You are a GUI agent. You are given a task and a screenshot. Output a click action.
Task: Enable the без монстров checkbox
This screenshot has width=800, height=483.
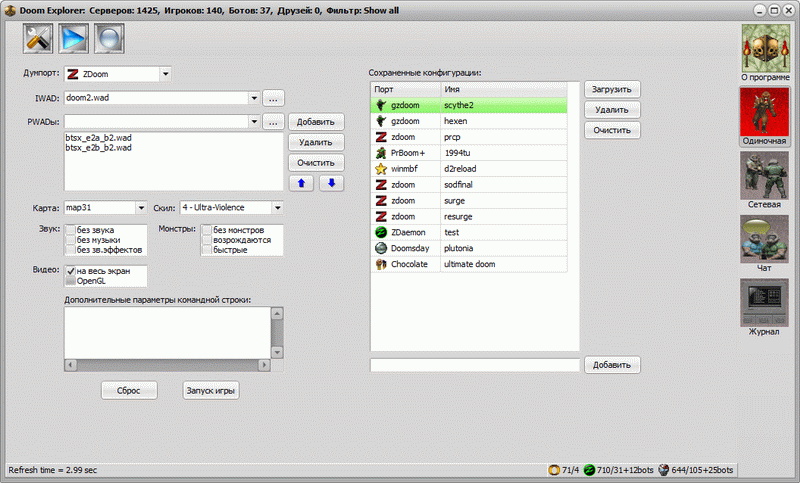pos(206,230)
